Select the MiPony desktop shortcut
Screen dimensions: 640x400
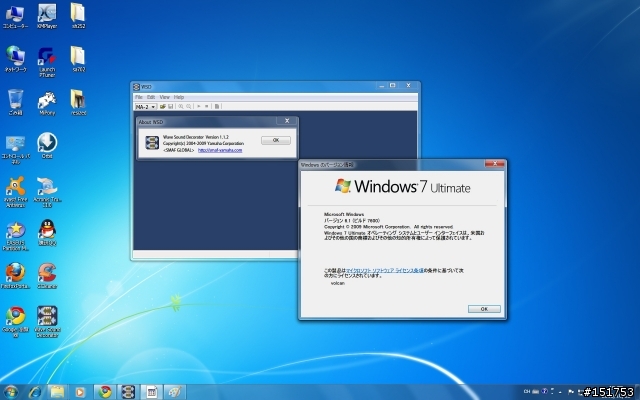click(47, 103)
